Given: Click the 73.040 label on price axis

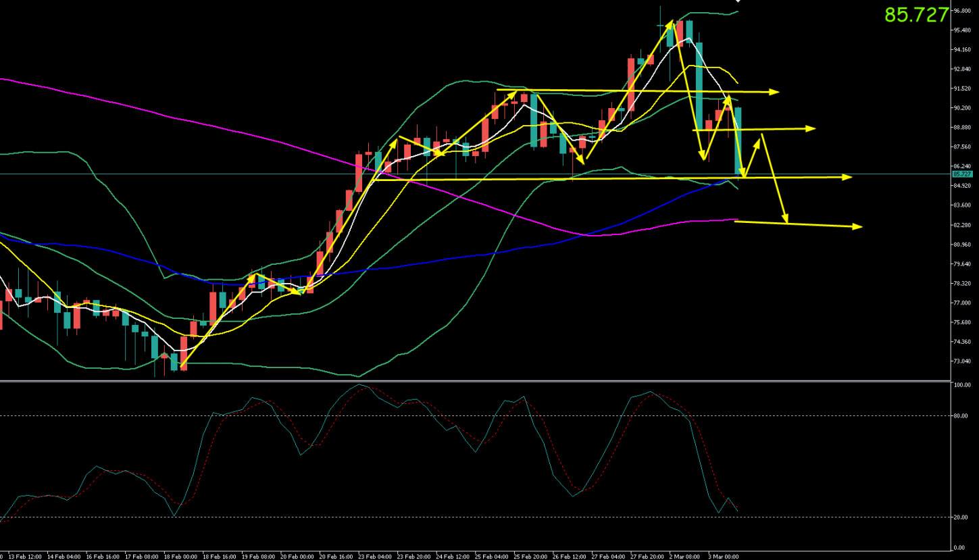Looking at the screenshot, I should tap(962, 361).
